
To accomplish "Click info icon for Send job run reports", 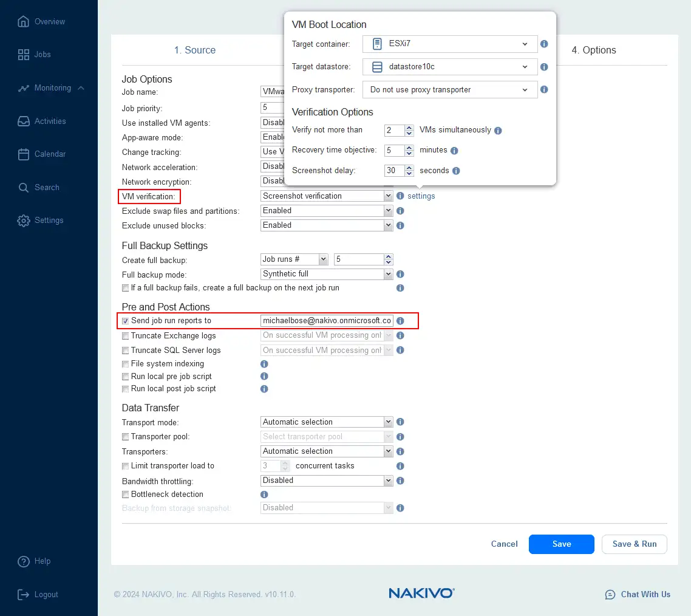I will 400,321.
